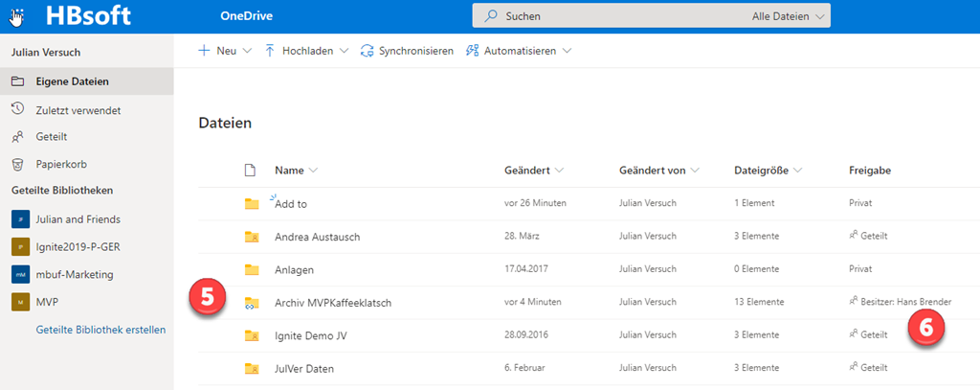Screen dimensions: 980x390
Task: Click the Archiv MVPKaffeeklatsch folder icon
Action: 252,303
